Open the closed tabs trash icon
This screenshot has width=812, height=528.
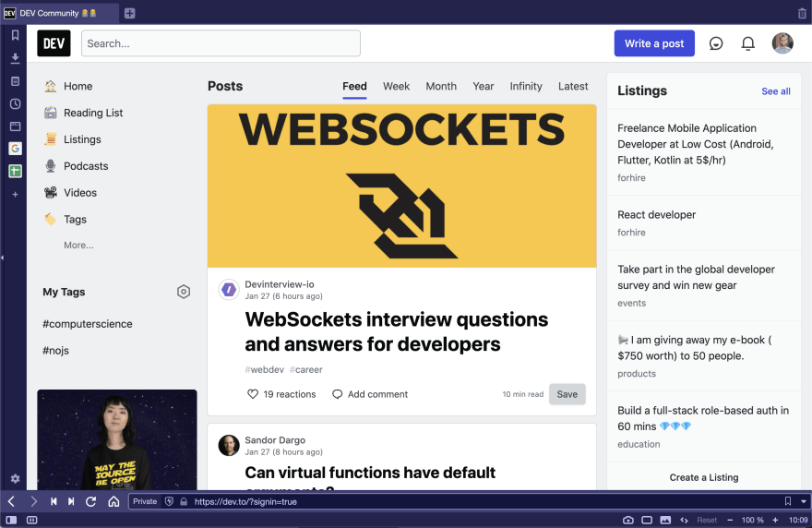point(802,14)
